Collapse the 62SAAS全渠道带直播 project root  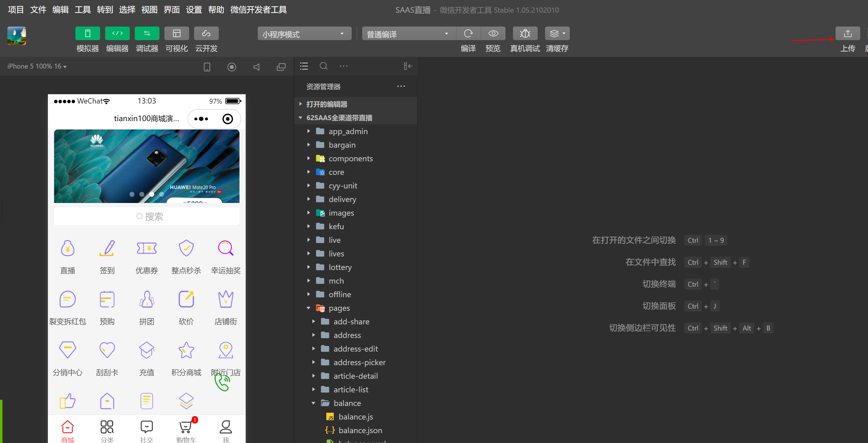(355, 118)
